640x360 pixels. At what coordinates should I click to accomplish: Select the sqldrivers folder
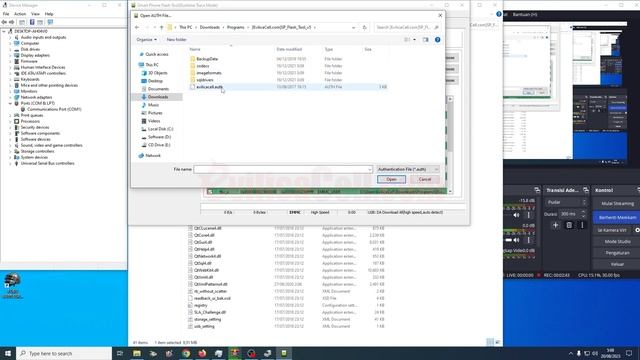[x=204, y=80]
